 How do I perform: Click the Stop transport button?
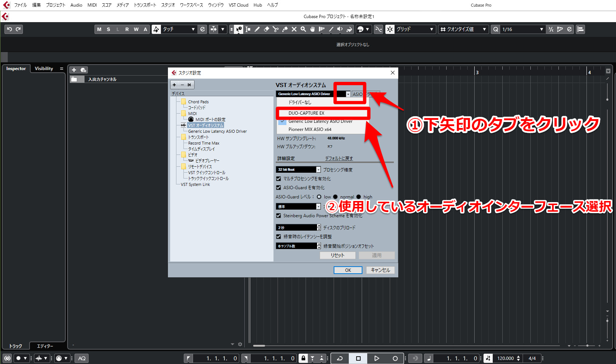click(x=358, y=358)
